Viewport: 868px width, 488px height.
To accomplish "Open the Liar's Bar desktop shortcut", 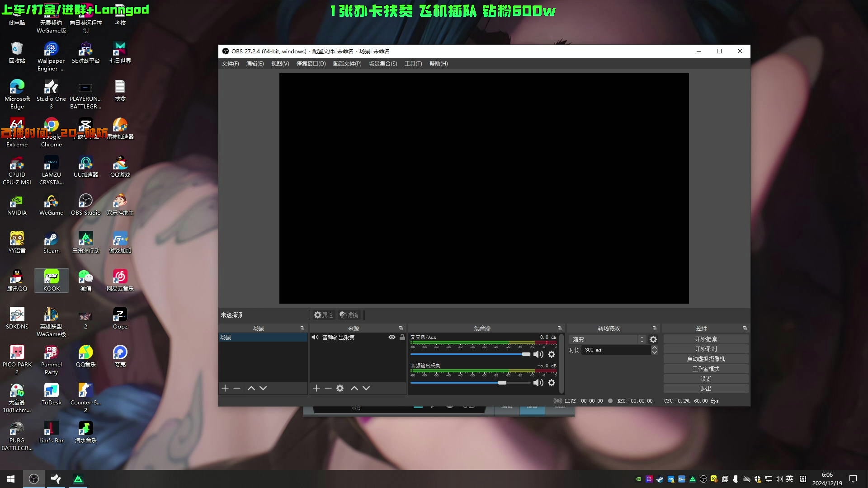I will point(52,432).
